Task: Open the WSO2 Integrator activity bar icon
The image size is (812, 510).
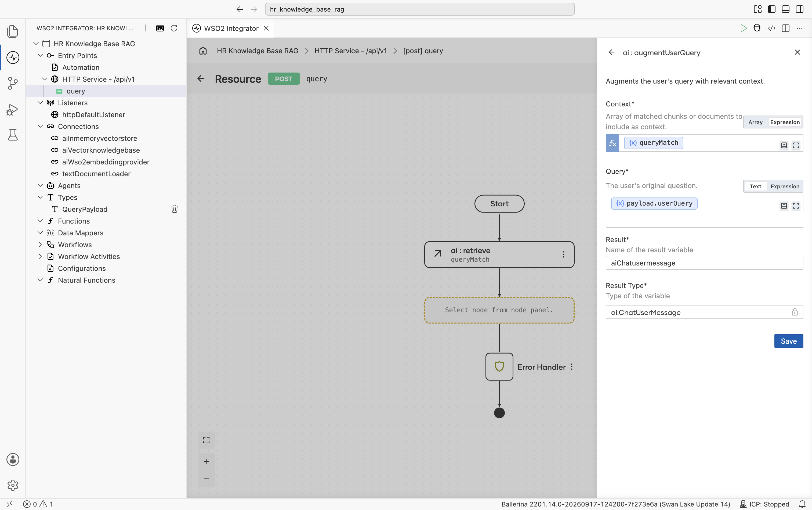Action: (x=12, y=57)
